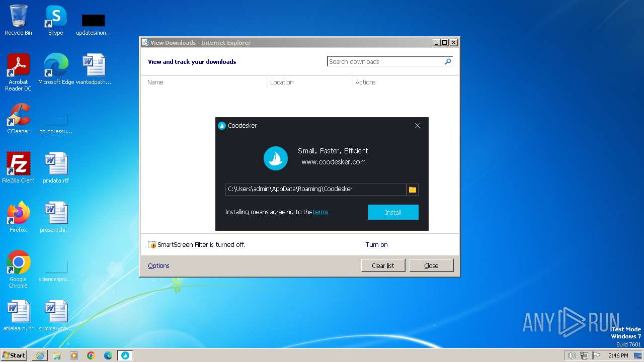This screenshot has width=644, height=362.
Task: Click the Show desktop button in taskbar
Action: click(x=638, y=355)
